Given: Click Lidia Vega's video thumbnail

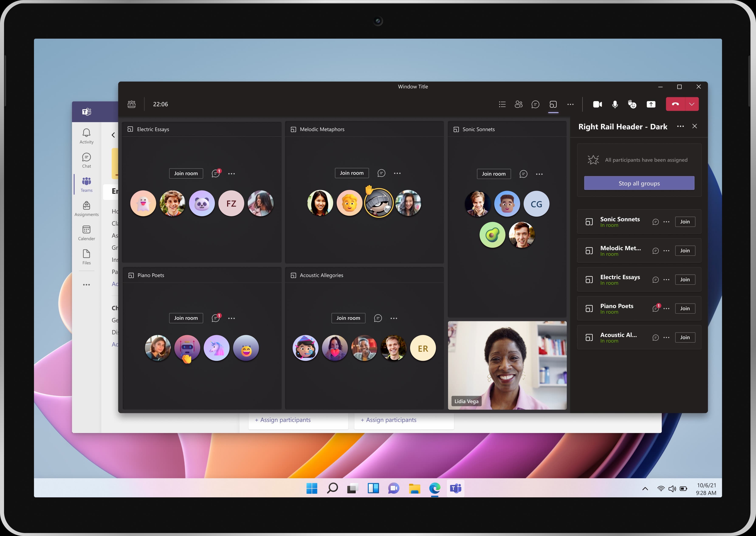Looking at the screenshot, I should tap(507, 365).
